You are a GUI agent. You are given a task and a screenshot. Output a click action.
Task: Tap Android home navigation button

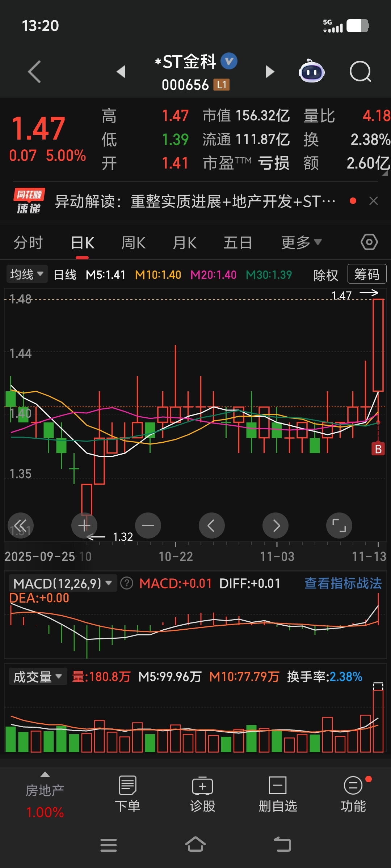195,844
